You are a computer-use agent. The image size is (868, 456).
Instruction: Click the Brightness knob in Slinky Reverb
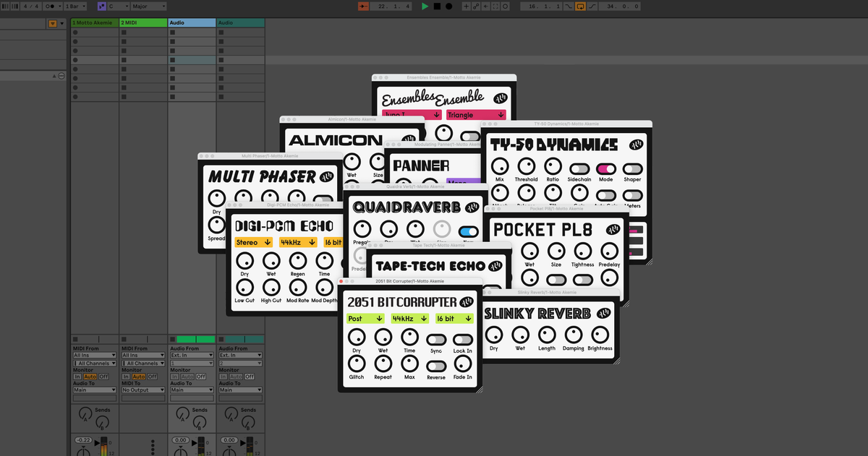pos(600,335)
